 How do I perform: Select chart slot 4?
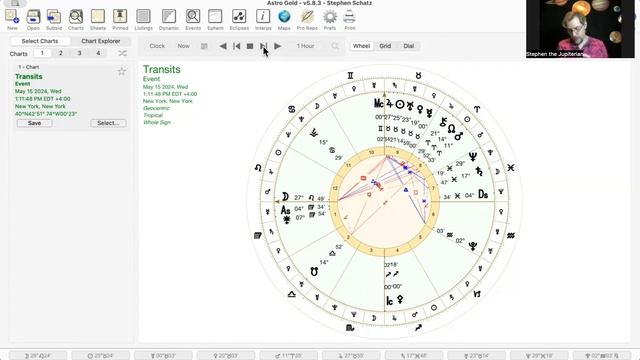point(98,53)
